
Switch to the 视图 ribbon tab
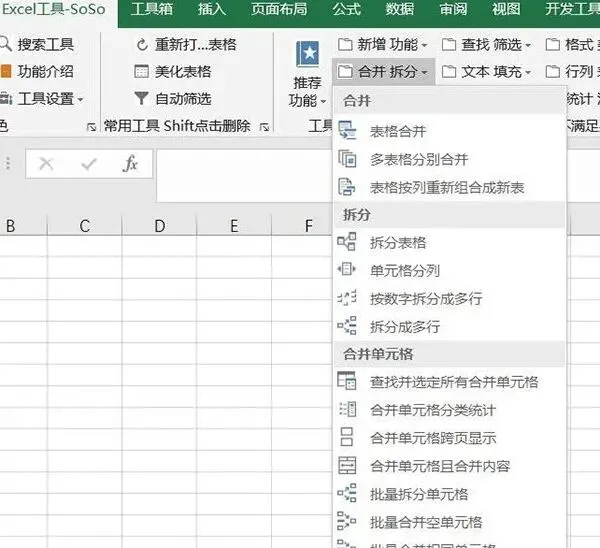point(506,9)
